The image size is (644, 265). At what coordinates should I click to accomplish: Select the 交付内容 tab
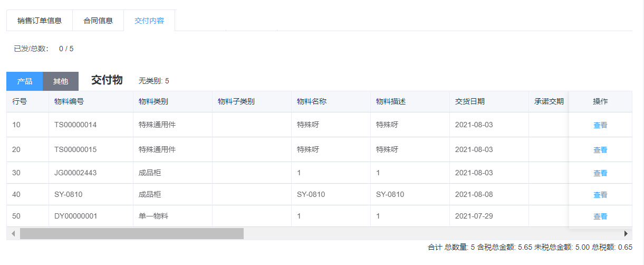149,21
